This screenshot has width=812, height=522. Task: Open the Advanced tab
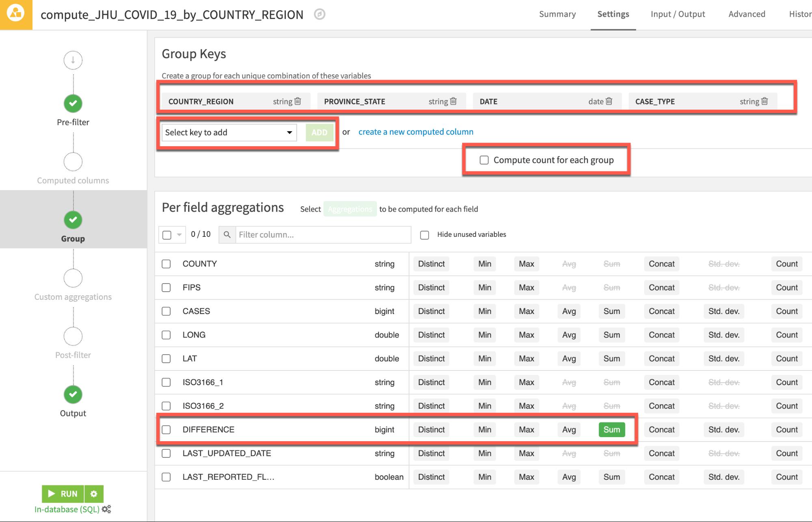[747, 14]
